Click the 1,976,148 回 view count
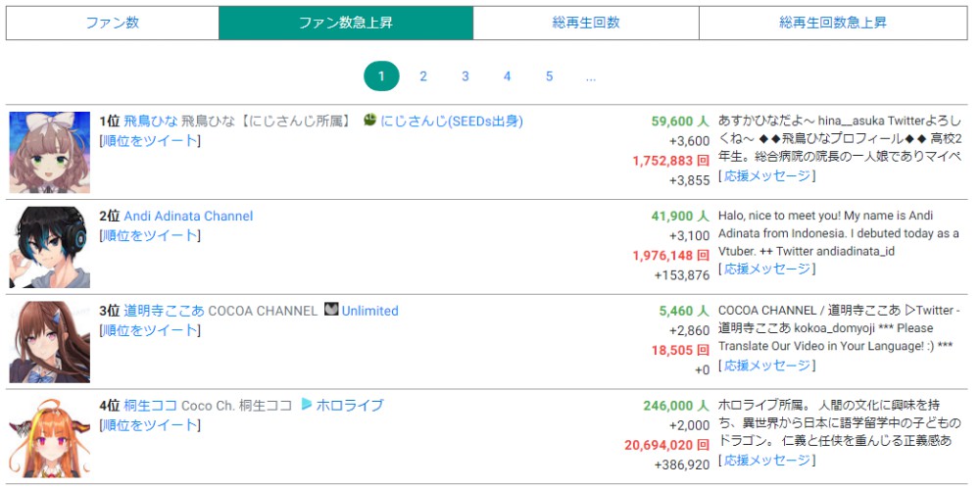980x489 pixels. click(x=671, y=256)
